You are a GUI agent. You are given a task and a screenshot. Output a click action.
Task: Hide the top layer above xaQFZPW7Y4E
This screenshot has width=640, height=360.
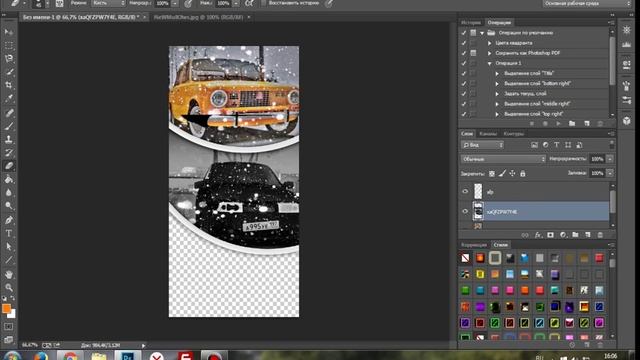[x=465, y=191]
